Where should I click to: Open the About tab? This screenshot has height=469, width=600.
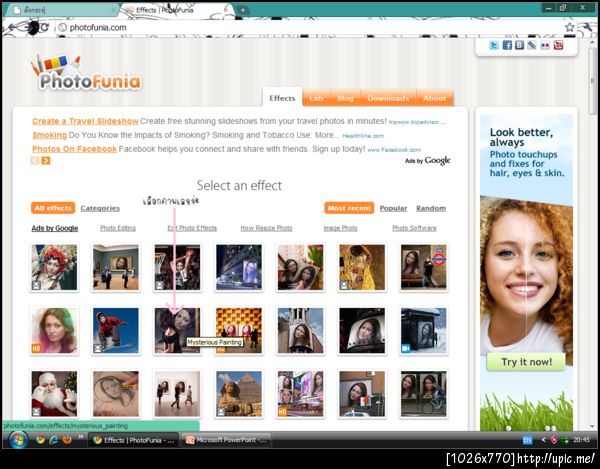point(434,98)
